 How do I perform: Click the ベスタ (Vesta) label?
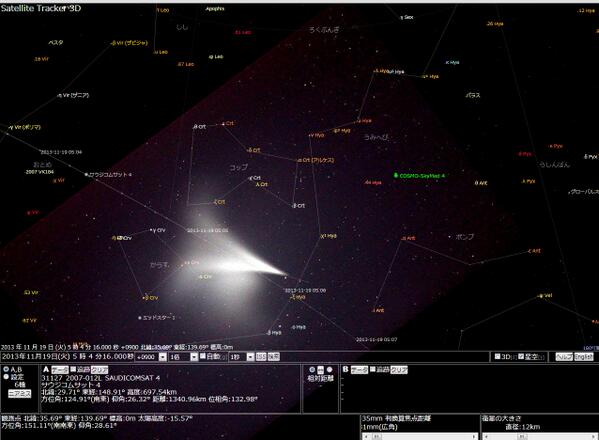click(56, 42)
